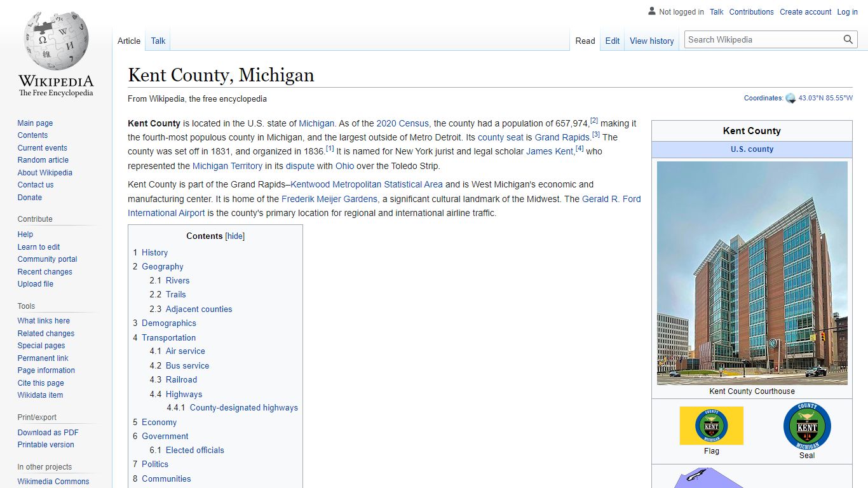Image resolution: width=868 pixels, height=488 pixels.
Task: Hide the Contents table via hide link
Action: pos(235,236)
